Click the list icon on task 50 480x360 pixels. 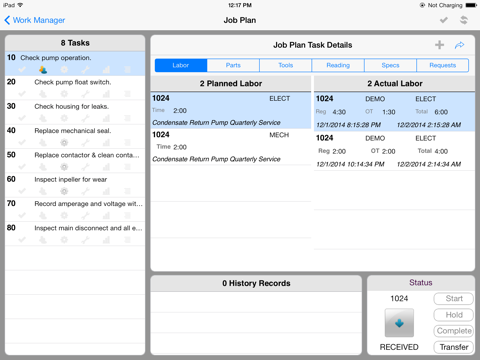[127, 167]
